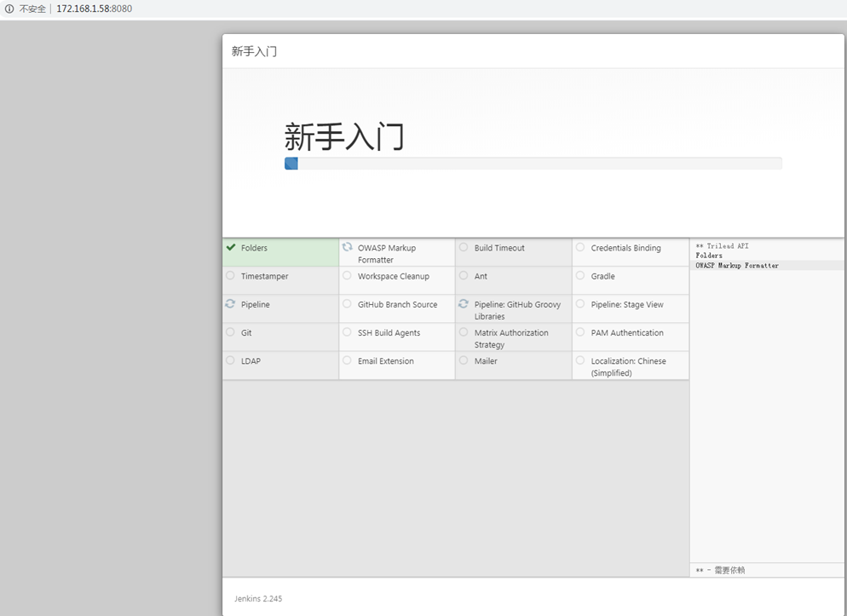Click the OWASP Markup Formatter plugin label
847x616 pixels.
387,254
